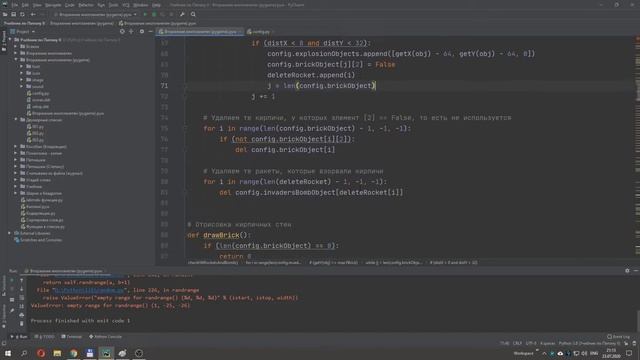Open the Project view dropdown
Screen dimensions: 640x360
[23, 31]
